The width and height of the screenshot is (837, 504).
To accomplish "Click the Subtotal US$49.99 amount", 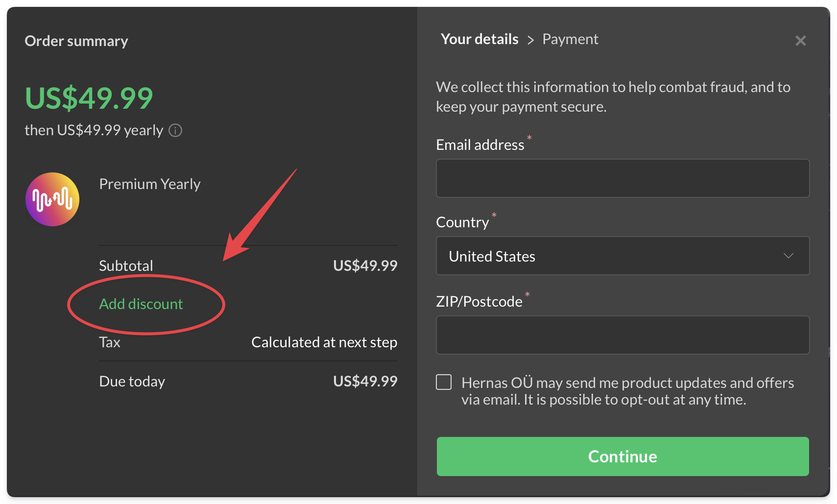I will 365,265.
